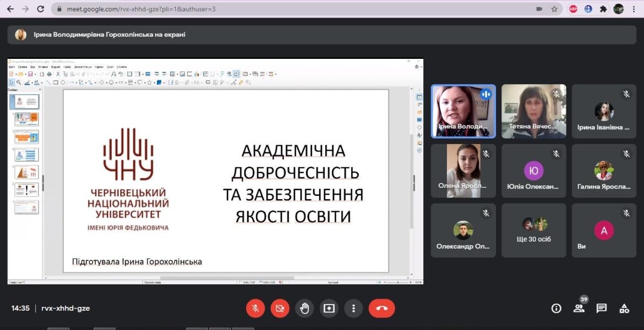Go back in the Chrome browser

coord(10,9)
